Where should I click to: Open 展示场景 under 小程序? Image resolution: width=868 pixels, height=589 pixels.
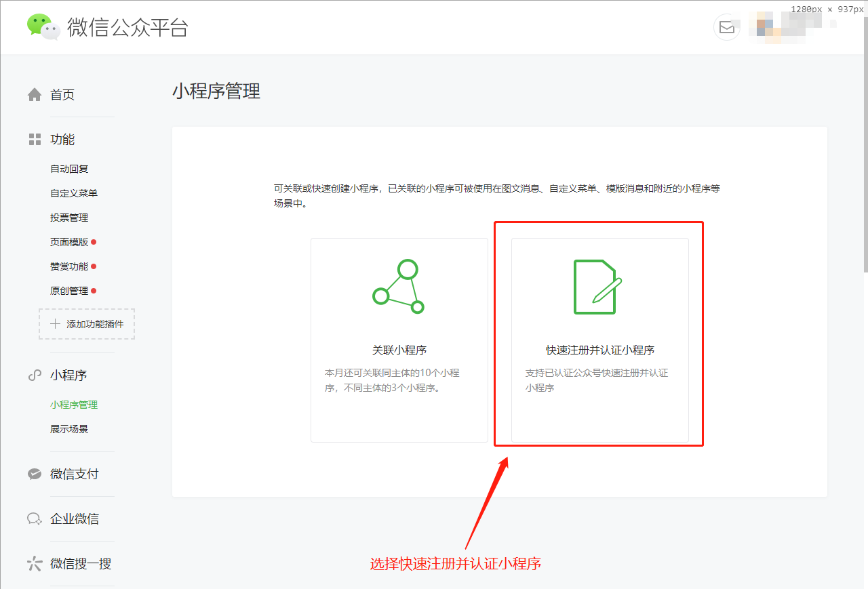[x=69, y=429]
